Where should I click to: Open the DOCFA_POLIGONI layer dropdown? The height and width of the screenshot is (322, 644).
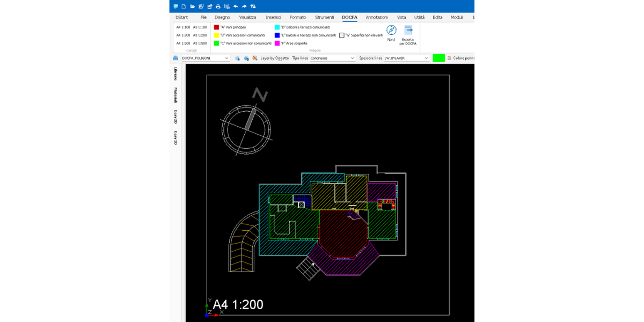coord(205,58)
